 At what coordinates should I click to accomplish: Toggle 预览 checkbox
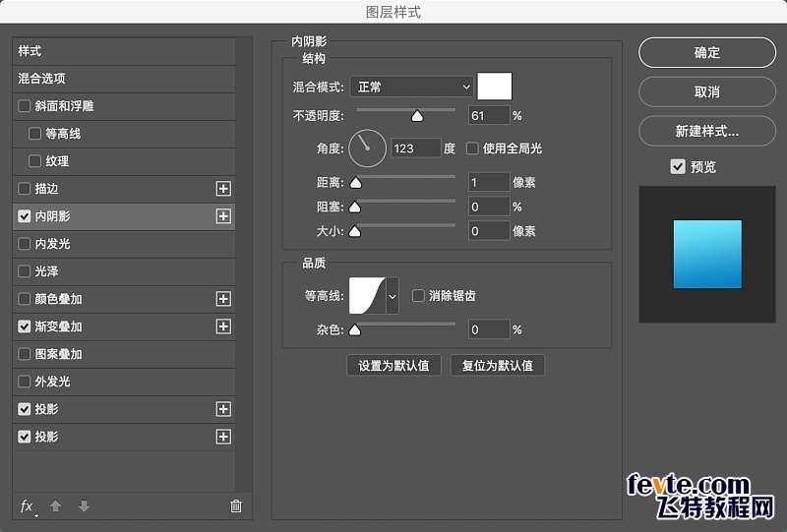[x=678, y=166]
